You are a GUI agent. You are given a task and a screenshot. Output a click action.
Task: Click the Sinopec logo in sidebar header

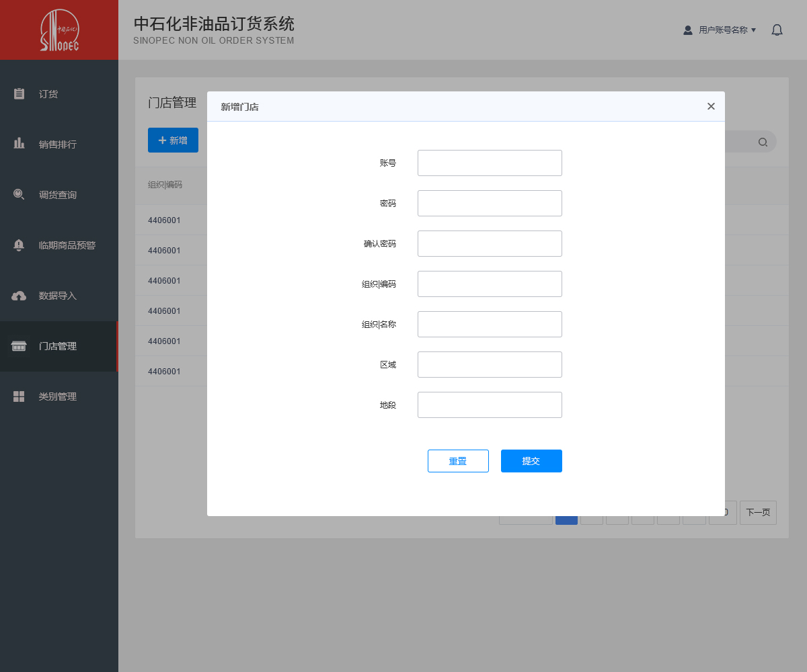tap(59, 30)
